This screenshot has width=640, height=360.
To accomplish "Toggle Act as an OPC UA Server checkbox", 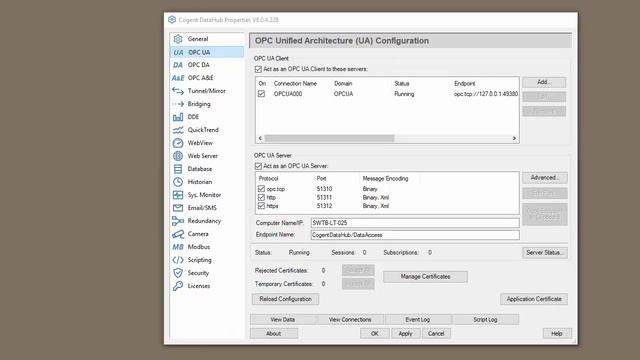I will click(258, 166).
